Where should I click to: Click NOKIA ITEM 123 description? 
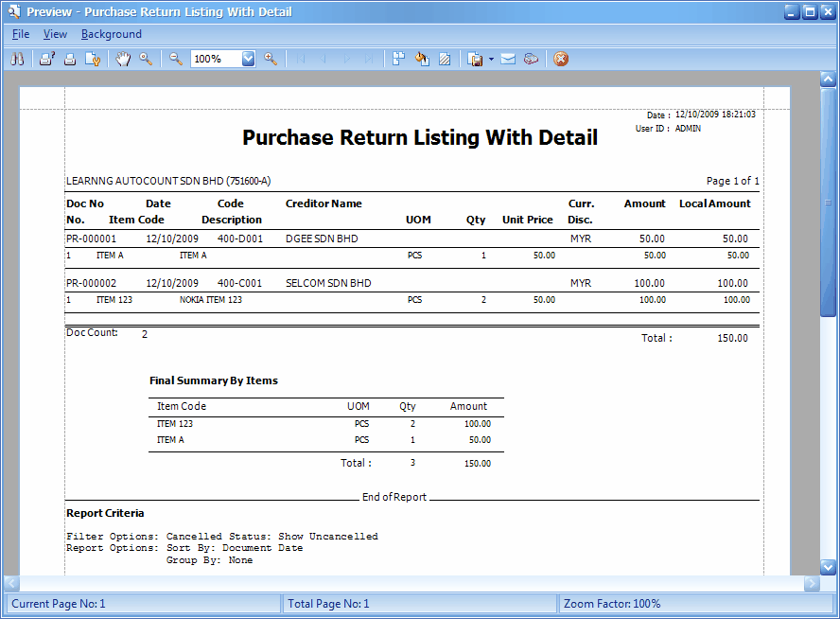click(211, 300)
